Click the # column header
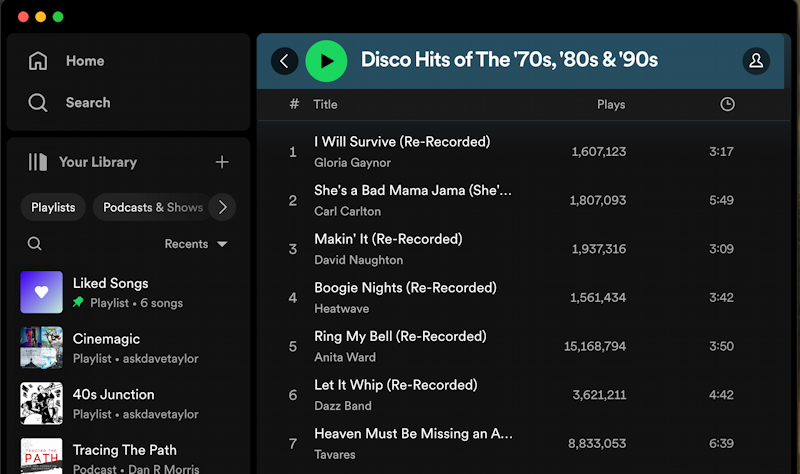Image resolution: width=800 pixels, height=474 pixels. [294, 104]
